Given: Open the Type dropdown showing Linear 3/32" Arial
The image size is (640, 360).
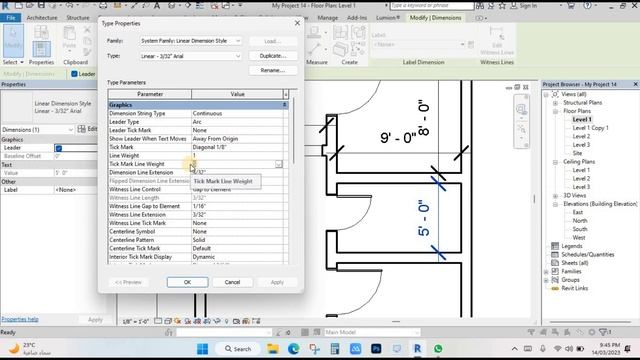Looking at the screenshot, I should (x=190, y=56).
